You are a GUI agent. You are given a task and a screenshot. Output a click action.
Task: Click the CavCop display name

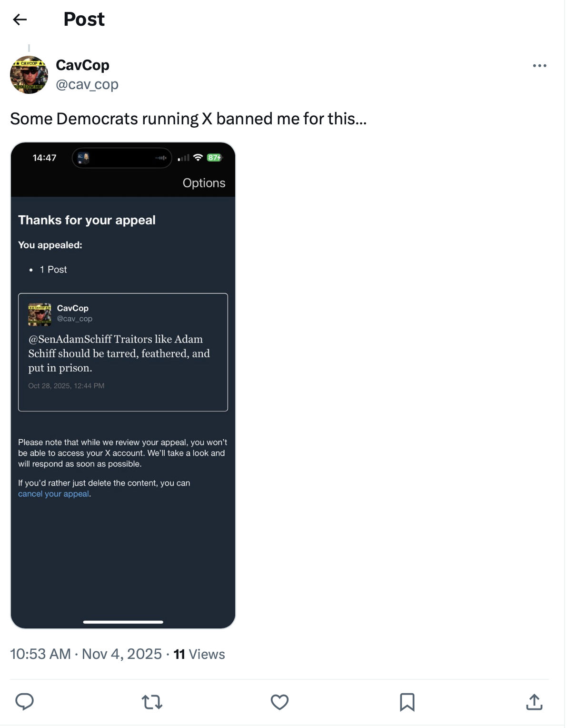click(x=82, y=65)
